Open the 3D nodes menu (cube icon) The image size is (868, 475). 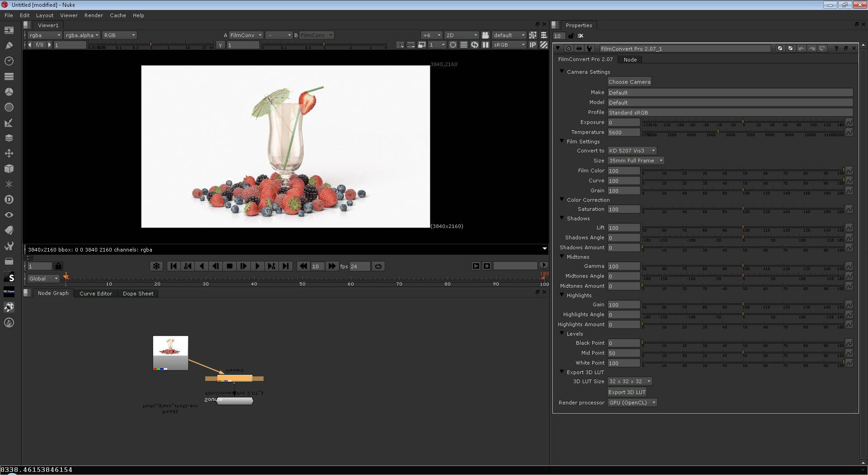9,169
